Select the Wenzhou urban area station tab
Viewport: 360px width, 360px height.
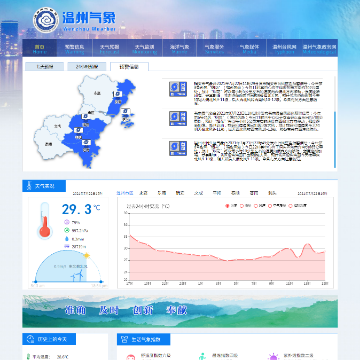125,193
